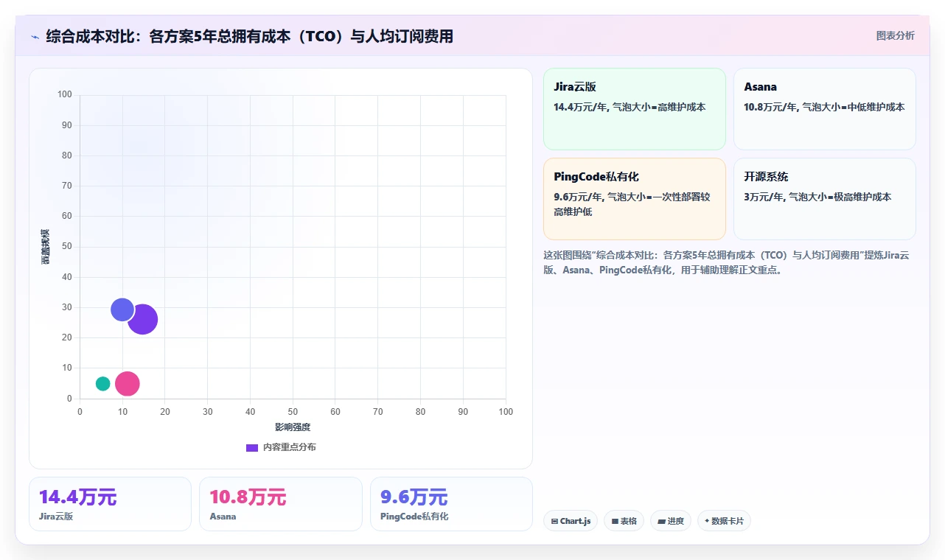The width and height of the screenshot is (945, 560).
Task: Open the Asana info card
Action: 825,109
